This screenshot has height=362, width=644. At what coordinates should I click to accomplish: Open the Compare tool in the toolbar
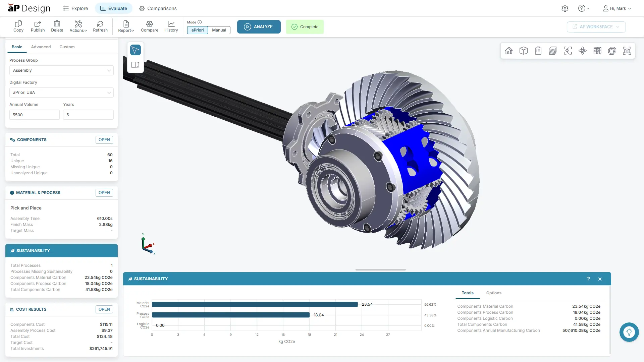[149, 26]
